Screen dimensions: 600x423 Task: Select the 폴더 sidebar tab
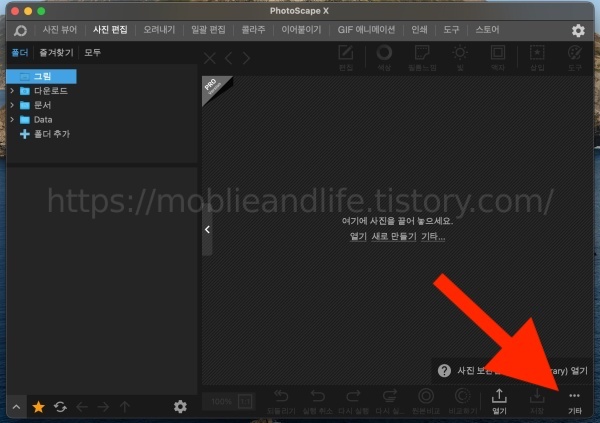(20, 52)
